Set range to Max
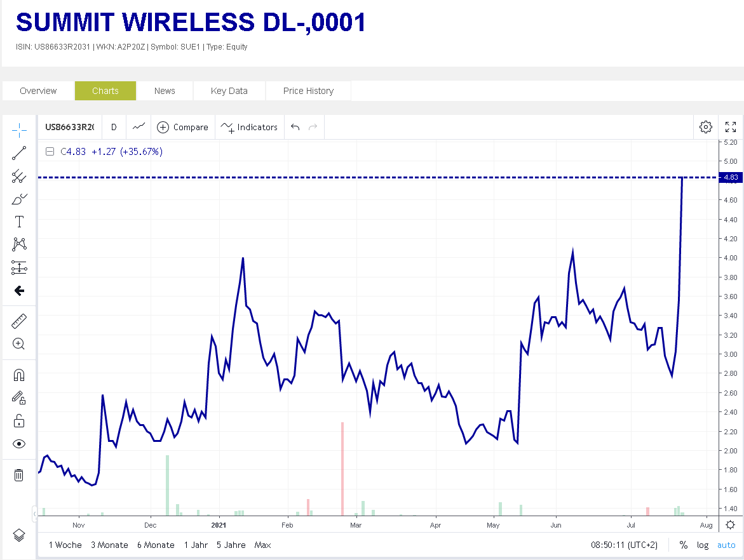The width and height of the screenshot is (744, 560). (x=263, y=545)
